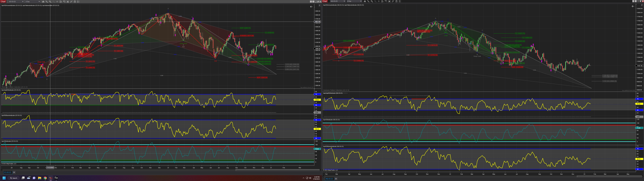Open drawing tools pencil on ES chart
The height and width of the screenshot is (181, 644).
pos(47,2)
